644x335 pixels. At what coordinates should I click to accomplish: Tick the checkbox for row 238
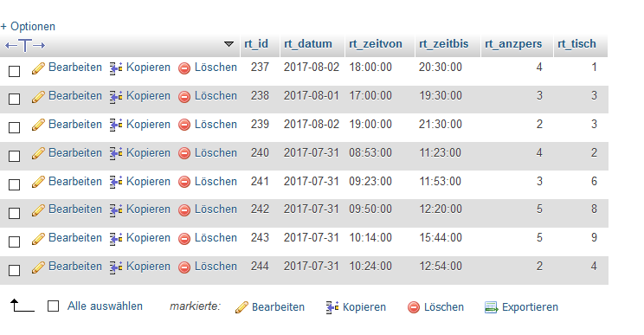coord(15,99)
